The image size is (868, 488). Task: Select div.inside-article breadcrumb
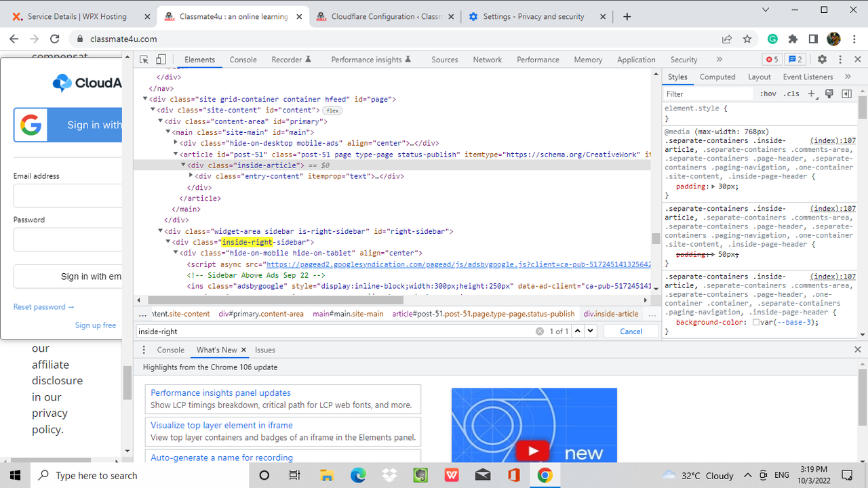[611, 314]
